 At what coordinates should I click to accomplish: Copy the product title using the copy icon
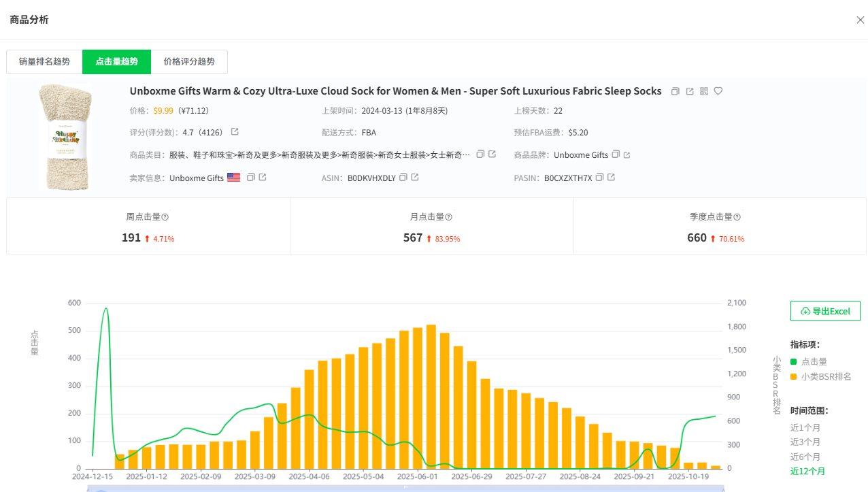(x=675, y=91)
